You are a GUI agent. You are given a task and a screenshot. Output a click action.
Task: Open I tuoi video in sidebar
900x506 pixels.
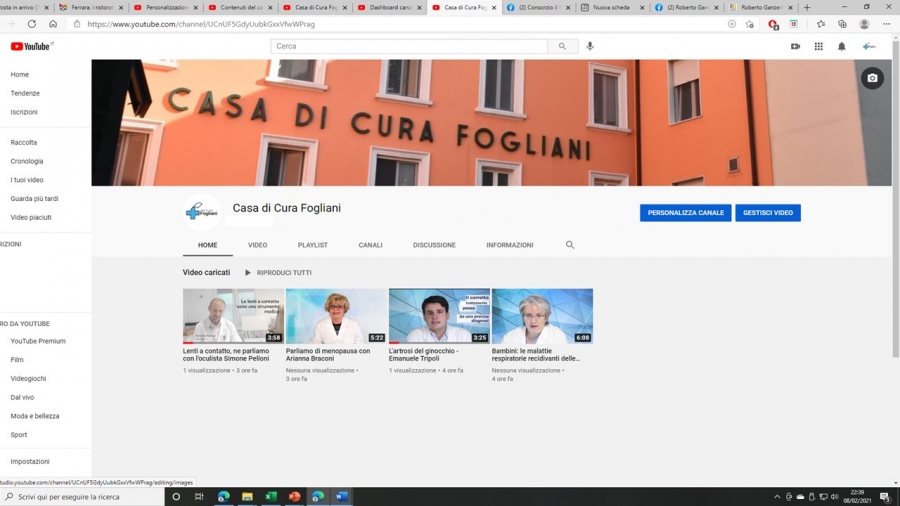pyautogui.click(x=27, y=180)
